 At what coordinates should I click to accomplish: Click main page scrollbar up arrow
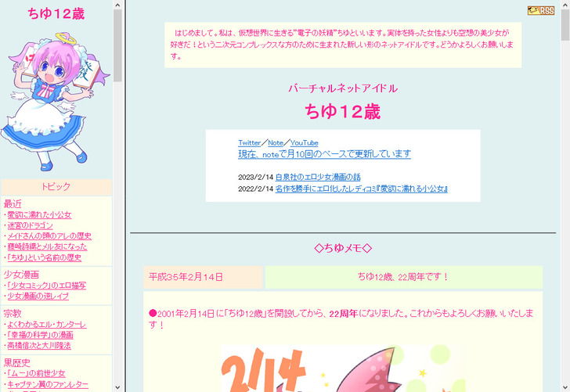click(x=565, y=5)
